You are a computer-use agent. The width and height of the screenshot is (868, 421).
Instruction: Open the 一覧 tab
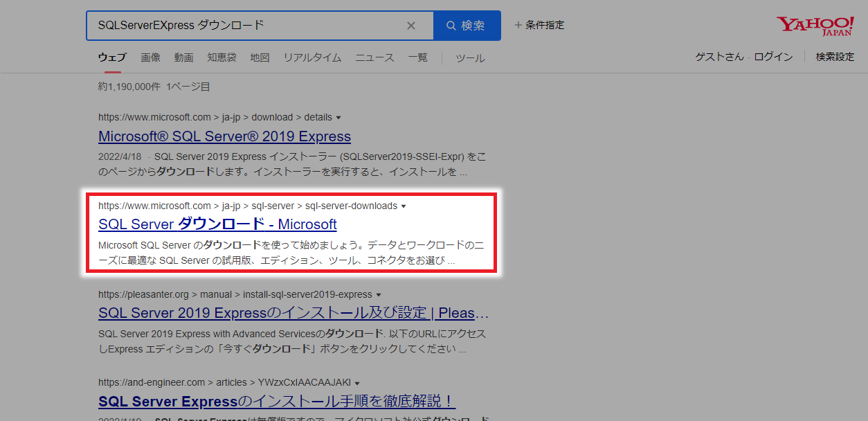[417, 57]
